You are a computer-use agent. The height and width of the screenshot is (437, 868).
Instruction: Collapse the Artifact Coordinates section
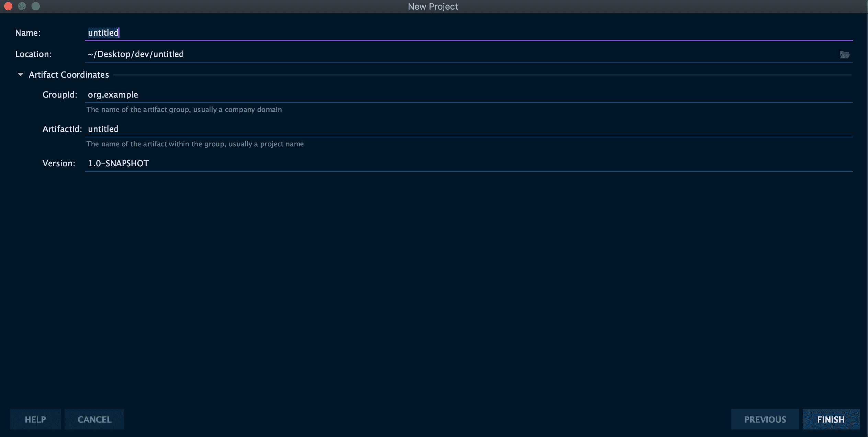[21, 75]
